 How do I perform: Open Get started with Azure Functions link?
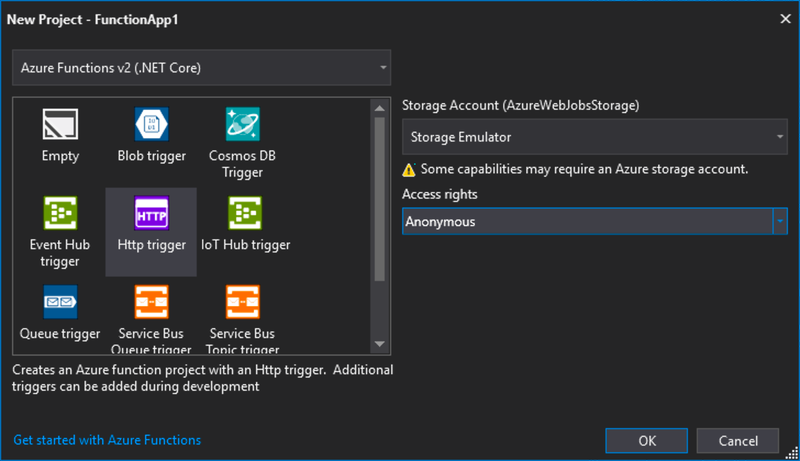[107, 440]
